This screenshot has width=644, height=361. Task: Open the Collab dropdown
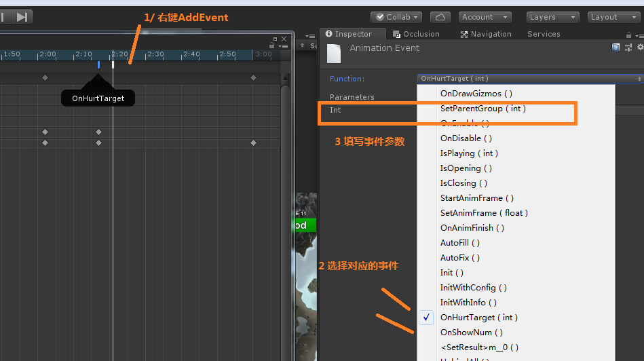[x=396, y=17]
